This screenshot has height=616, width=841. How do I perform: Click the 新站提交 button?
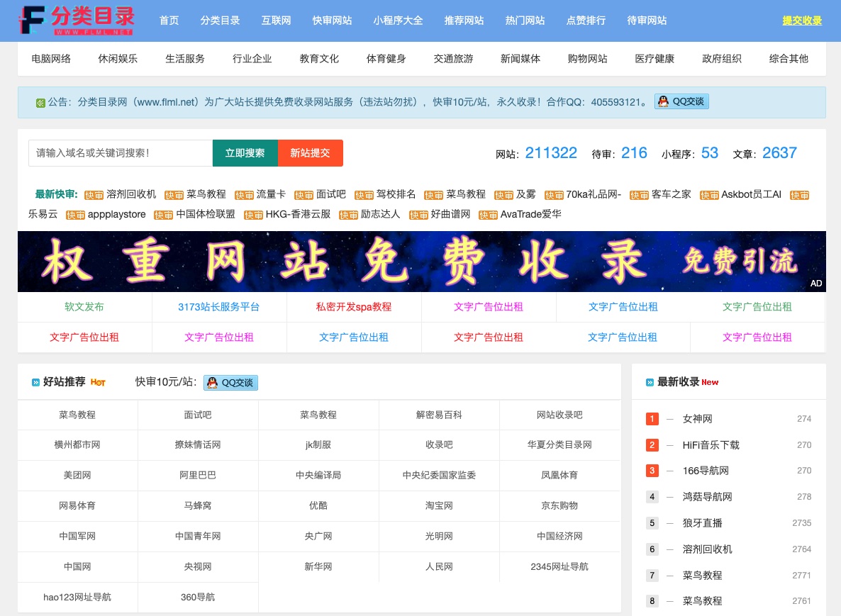coord(310,153)
